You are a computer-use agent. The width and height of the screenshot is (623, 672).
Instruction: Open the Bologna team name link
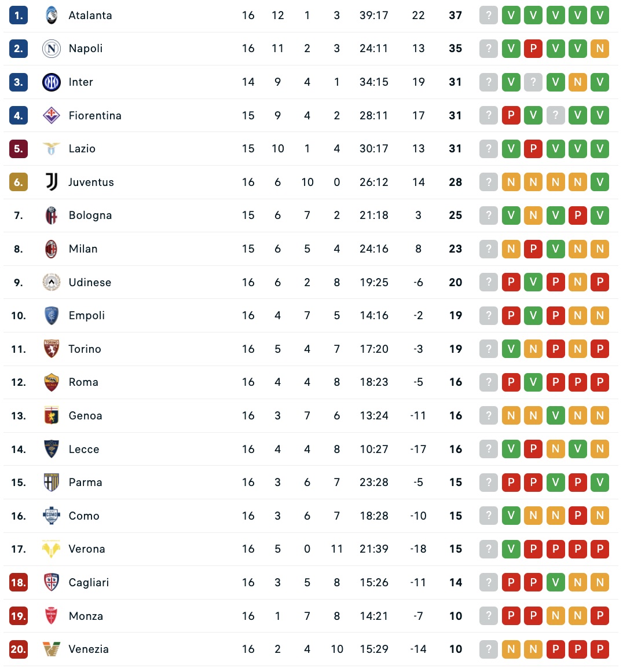[x=90, y=216]
